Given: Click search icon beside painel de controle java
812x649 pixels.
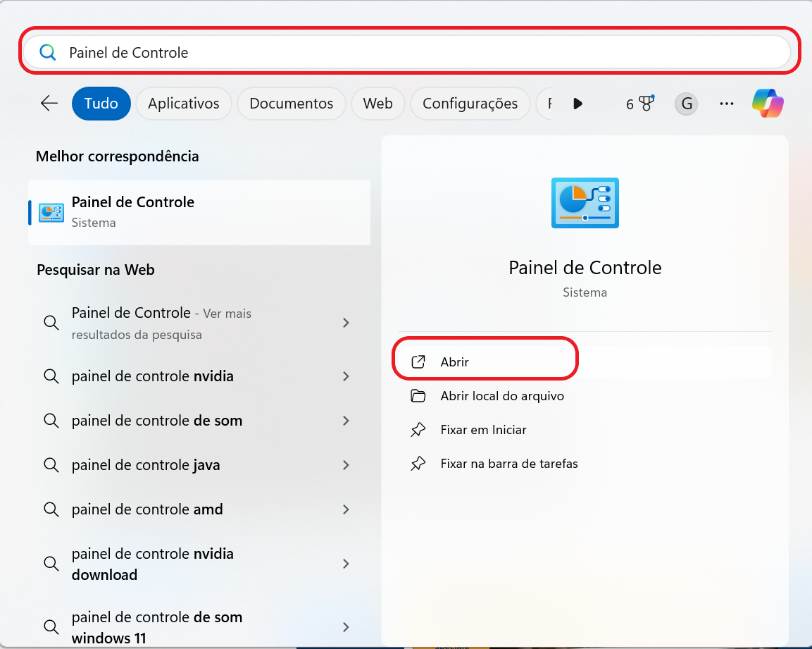Looking at the screenshot, I should (x=51, y=465).
